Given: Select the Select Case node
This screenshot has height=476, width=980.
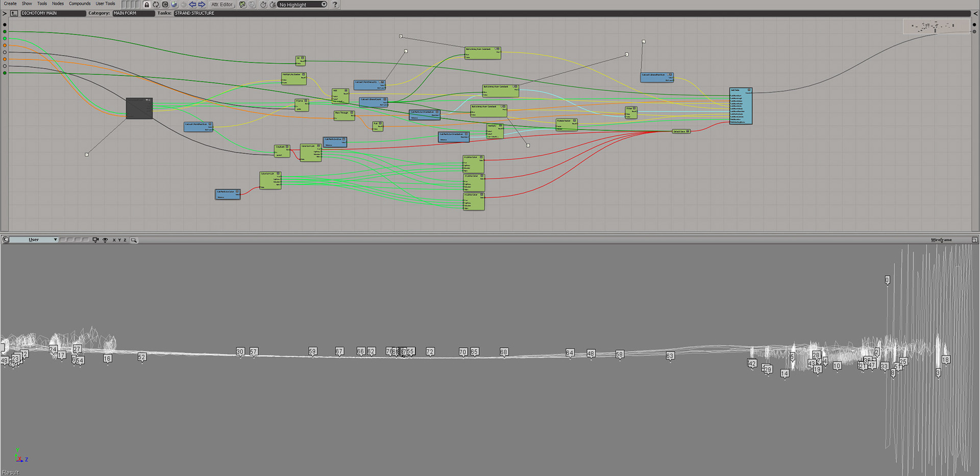Looking at the screenshot, I should point(681,131).
